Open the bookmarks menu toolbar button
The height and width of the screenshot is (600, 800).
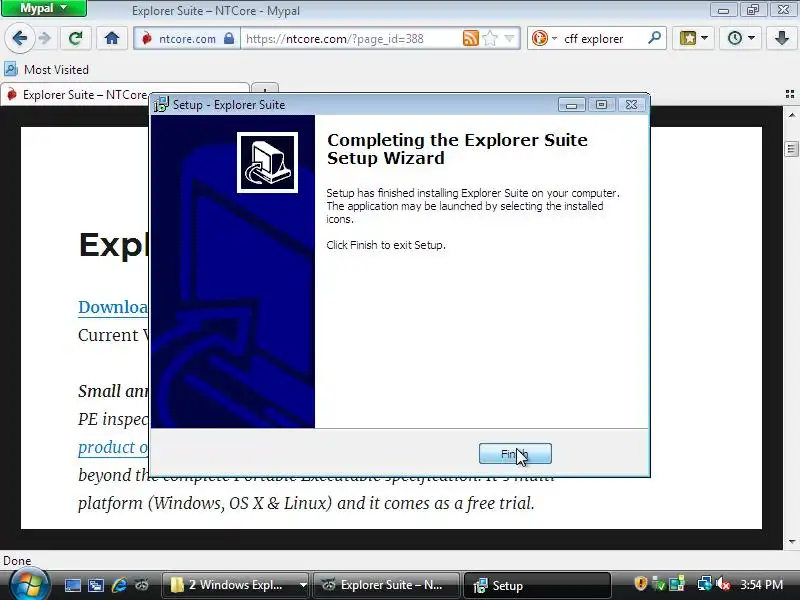point(693,38)
